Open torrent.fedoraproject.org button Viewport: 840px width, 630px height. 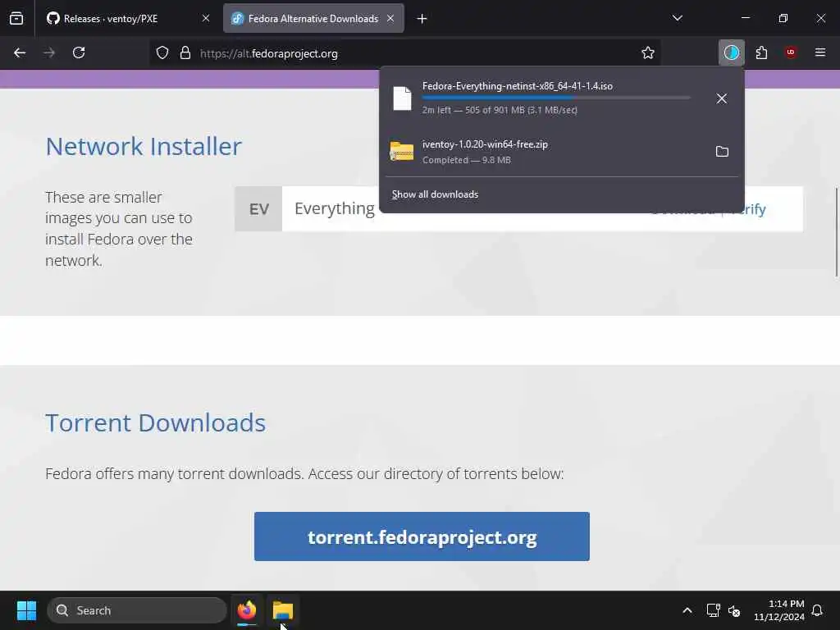pos(422,536)
